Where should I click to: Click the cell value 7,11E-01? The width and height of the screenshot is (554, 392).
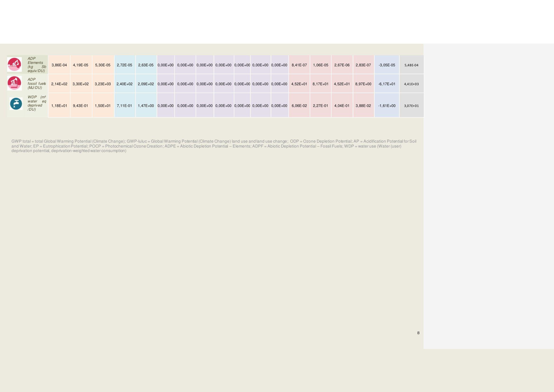coord(125,106)
